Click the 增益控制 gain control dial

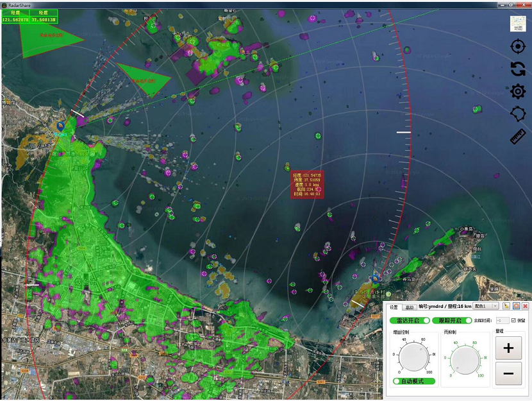click(x=413, y=357)
